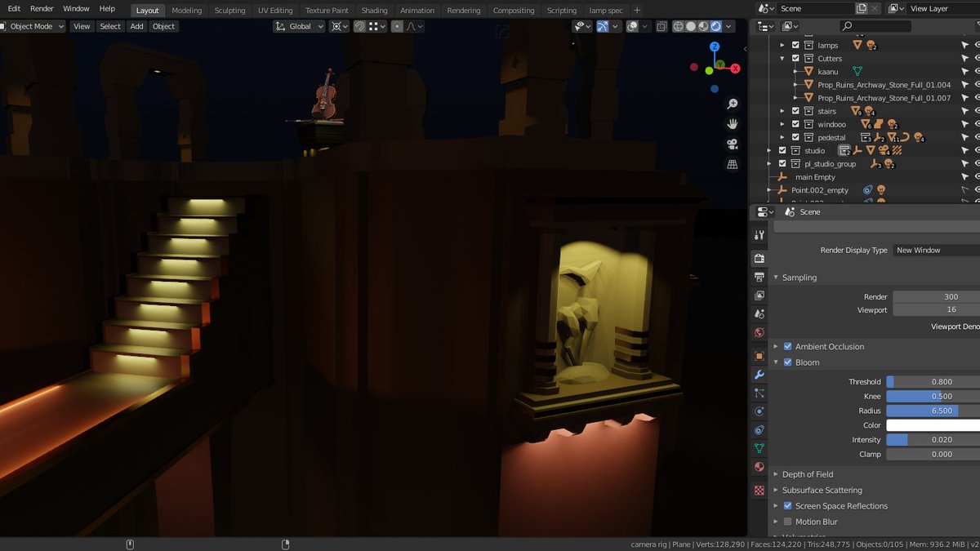The image size is (980, 551).
Task: Expand the windooo collection tree
Action: pyautogui.click(x=782, y=124)
